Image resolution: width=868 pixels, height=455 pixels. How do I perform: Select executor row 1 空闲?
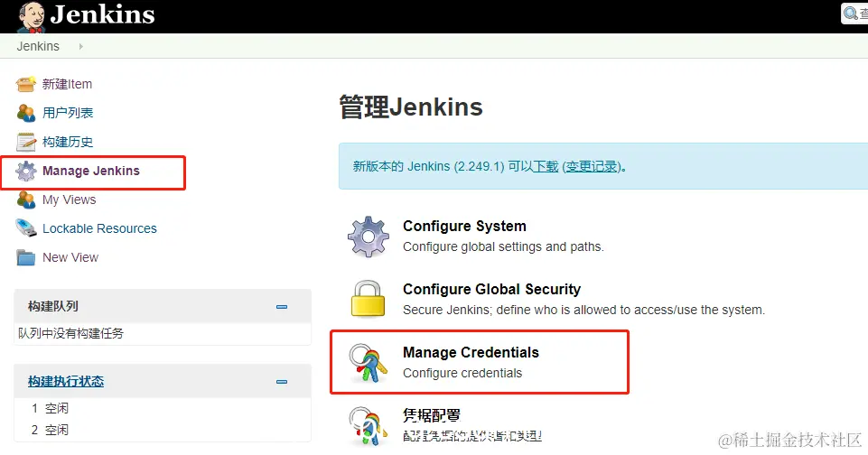[163, 408]
